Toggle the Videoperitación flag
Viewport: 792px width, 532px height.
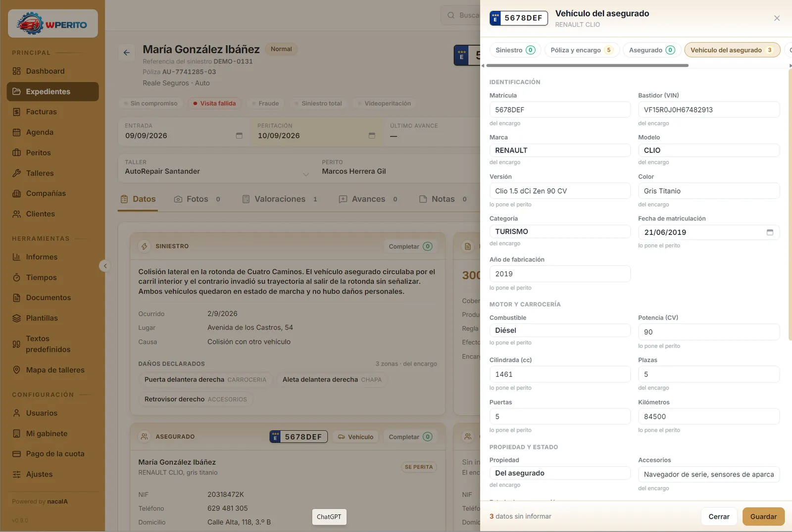coord(384,103)
